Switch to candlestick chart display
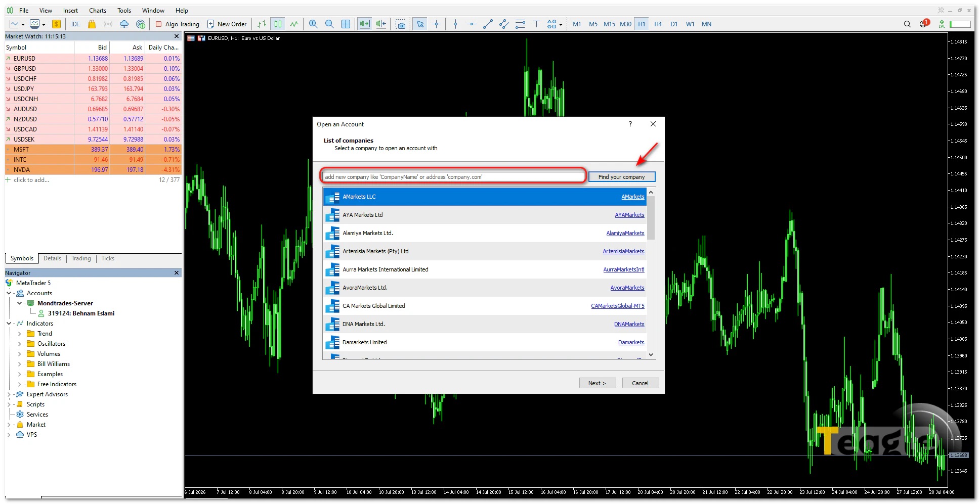This screenshot has width=980, height=504. [278, 24]
